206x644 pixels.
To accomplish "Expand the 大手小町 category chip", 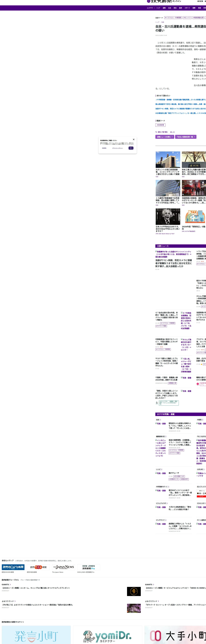I will pyautogui.click(x=201, y=469).
